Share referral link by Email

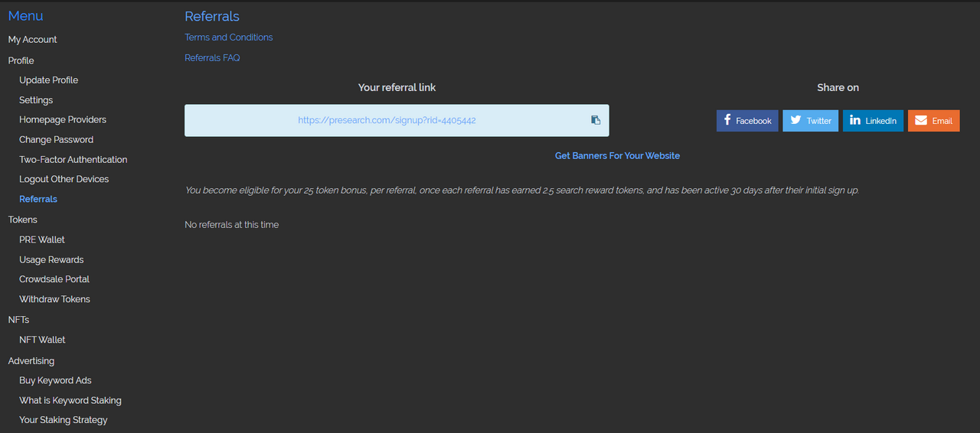933,121
